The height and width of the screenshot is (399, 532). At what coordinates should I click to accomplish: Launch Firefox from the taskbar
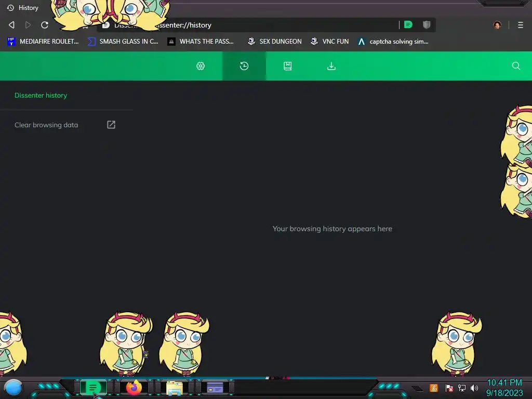[x=134, y=388]
